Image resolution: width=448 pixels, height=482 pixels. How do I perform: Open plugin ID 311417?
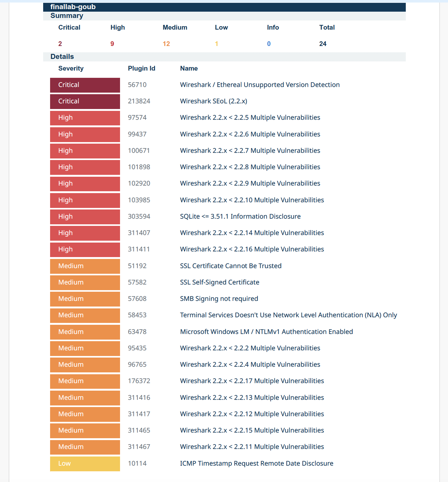point(139,414)
